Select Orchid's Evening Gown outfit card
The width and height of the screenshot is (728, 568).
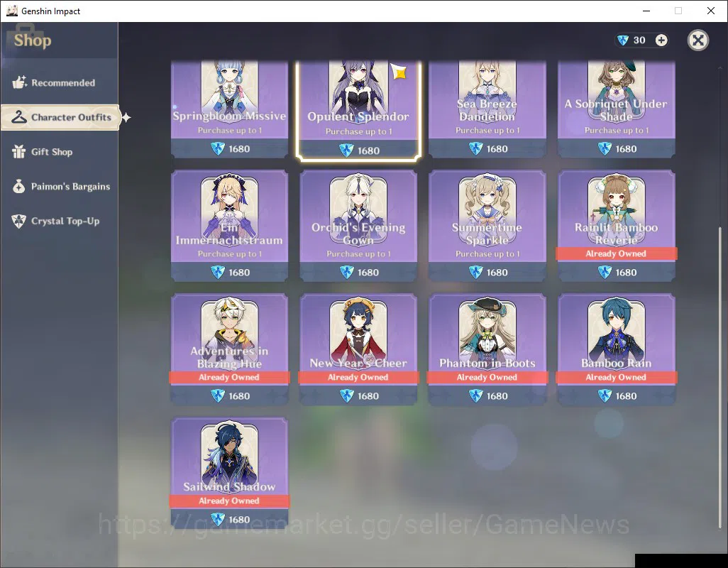358,226
